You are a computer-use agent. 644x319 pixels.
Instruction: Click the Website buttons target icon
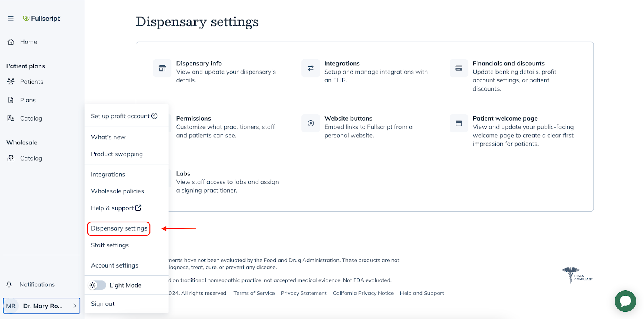[310, 123]
